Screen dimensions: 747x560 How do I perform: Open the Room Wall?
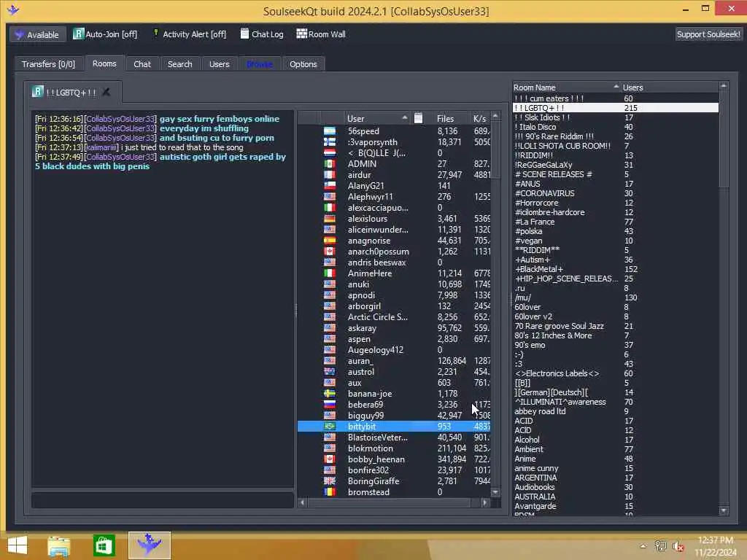[321, 34]
